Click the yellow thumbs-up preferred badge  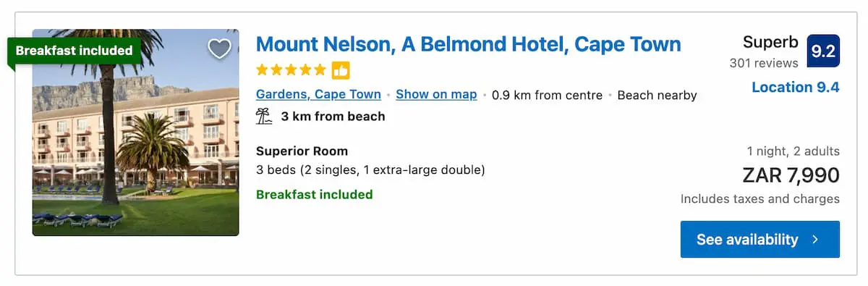(341, 70)
